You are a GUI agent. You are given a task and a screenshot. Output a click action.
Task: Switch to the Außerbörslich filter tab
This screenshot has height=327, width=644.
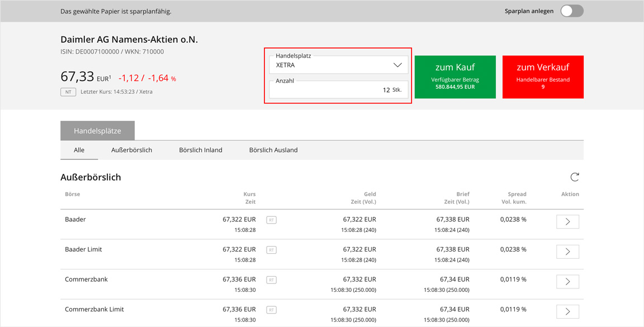tap(131, 150)
